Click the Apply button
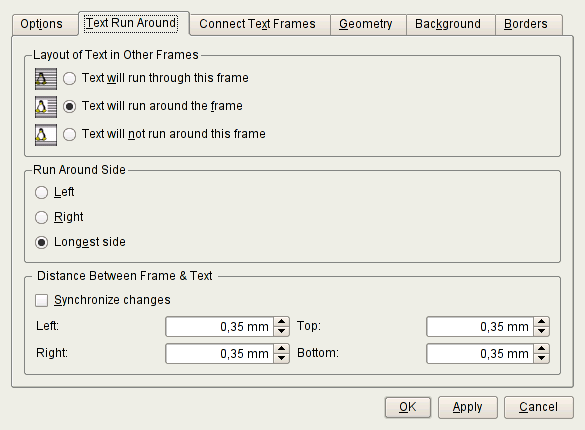The height and width of the screenshot is (430, 585). (467, 407)
